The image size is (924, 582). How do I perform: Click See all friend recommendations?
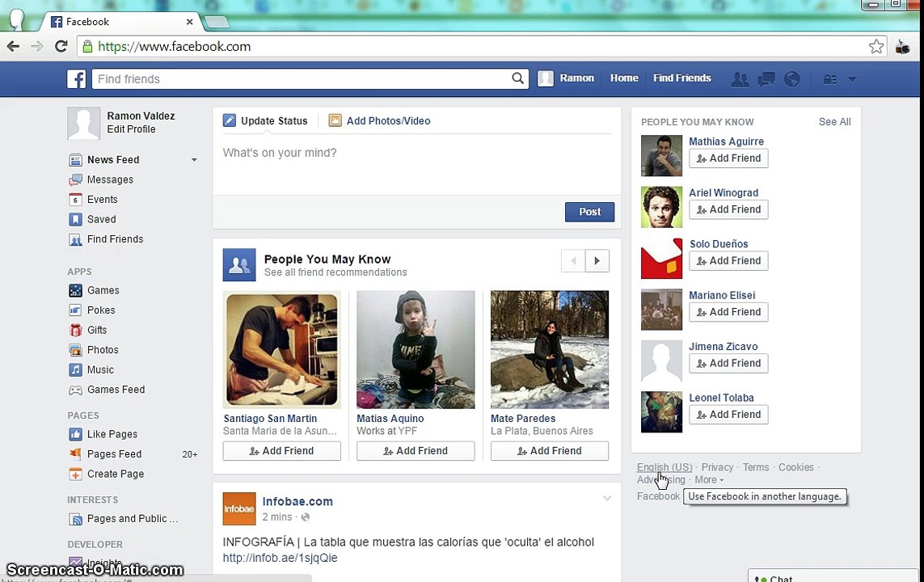335,272
